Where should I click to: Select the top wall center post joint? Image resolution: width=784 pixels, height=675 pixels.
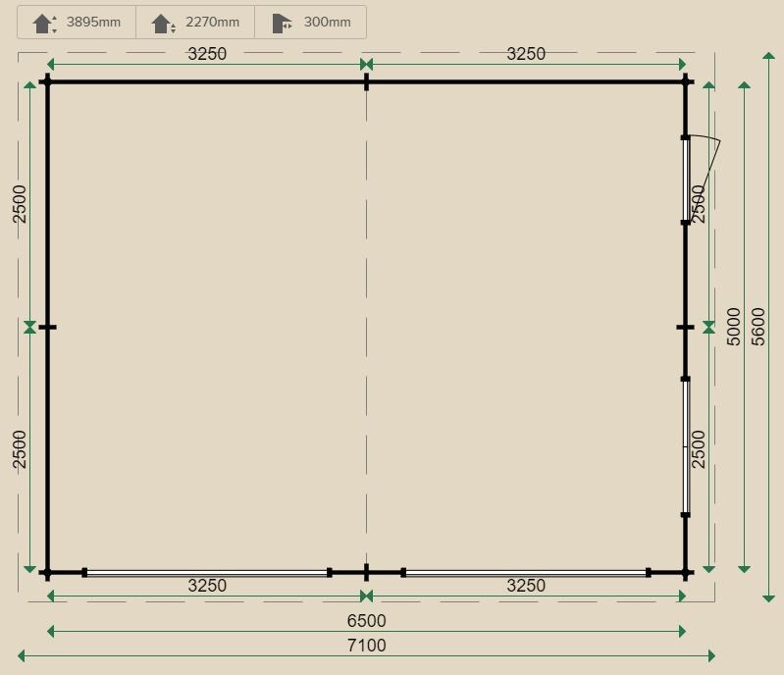[366, 81]
